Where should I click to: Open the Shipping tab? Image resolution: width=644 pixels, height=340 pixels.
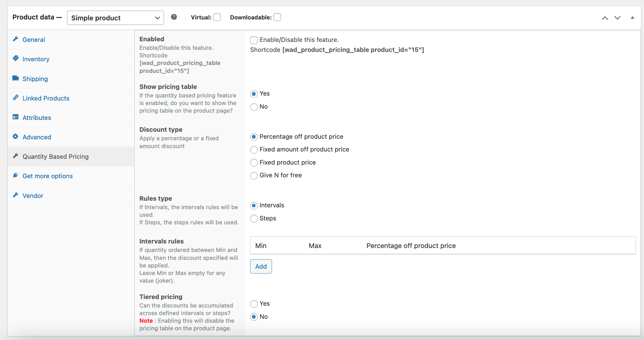[71, 79]
